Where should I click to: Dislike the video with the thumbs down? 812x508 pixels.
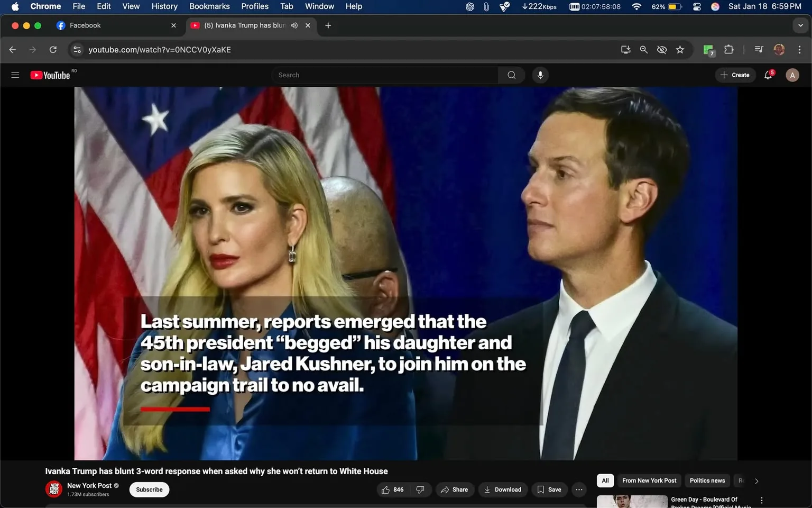[420, 489]
